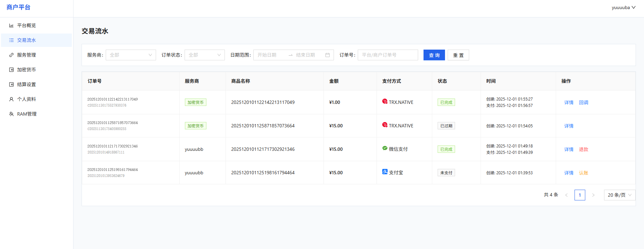Click the 个人资料 user icon in sidebar
The width and height of the screenshot is (644, 249).
click(x=11, y=99)
